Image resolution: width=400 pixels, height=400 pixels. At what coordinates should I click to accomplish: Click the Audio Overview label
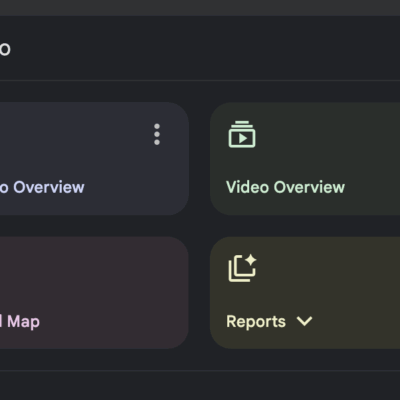click(x=42, y=187)
